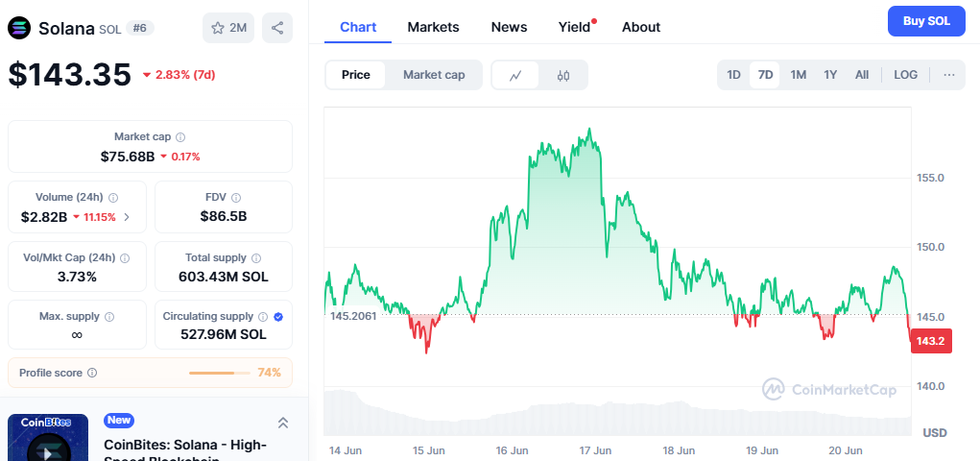980x461 pixels.
Task: Show Profile score info icon
Action: coord(92,373)
